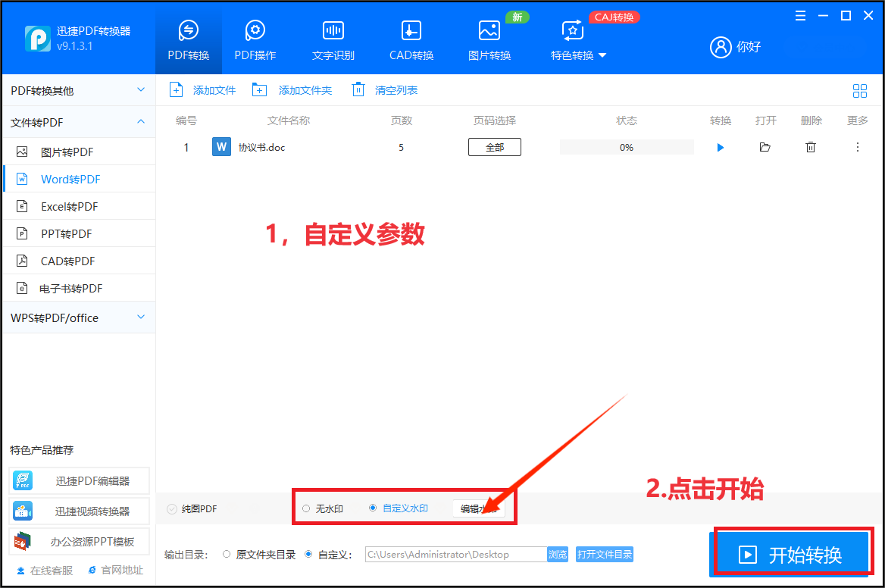Open output folder for 协议书.doc
This screenshot has height=588, width=885.
point(765,147)
